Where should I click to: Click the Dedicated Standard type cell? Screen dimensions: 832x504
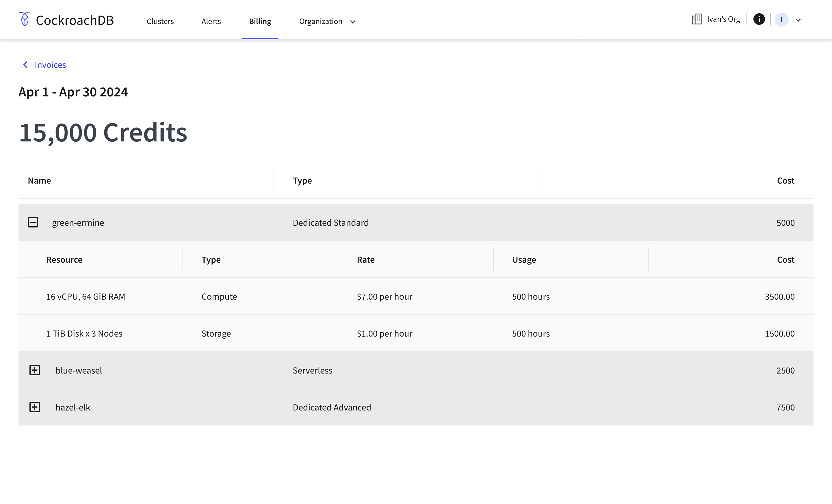point(330,223)
